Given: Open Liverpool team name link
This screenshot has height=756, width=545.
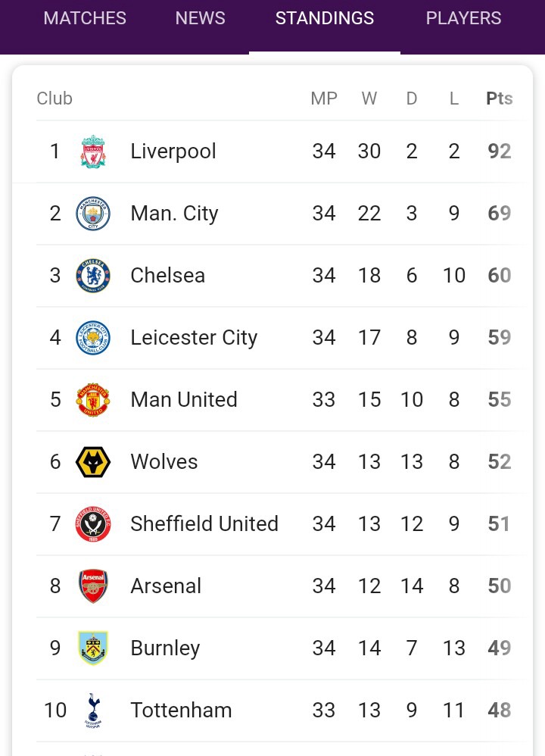Looking at the screenshot, I should [x=173, y=152].
